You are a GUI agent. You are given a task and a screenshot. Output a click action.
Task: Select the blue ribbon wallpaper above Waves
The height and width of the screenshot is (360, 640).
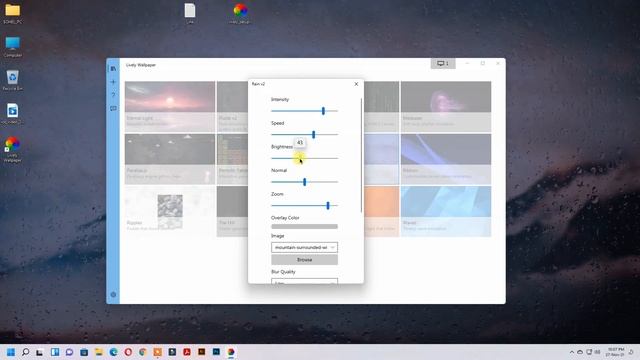click(446, 159)
